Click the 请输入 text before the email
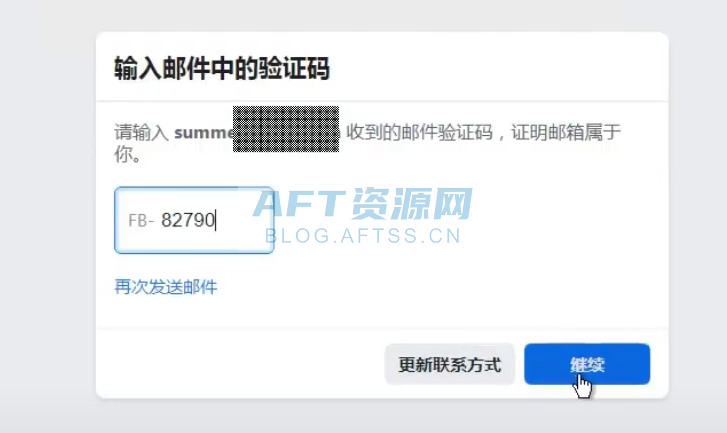Image resolution: width=727 pixels, height=433 pixels. point(143,132)
